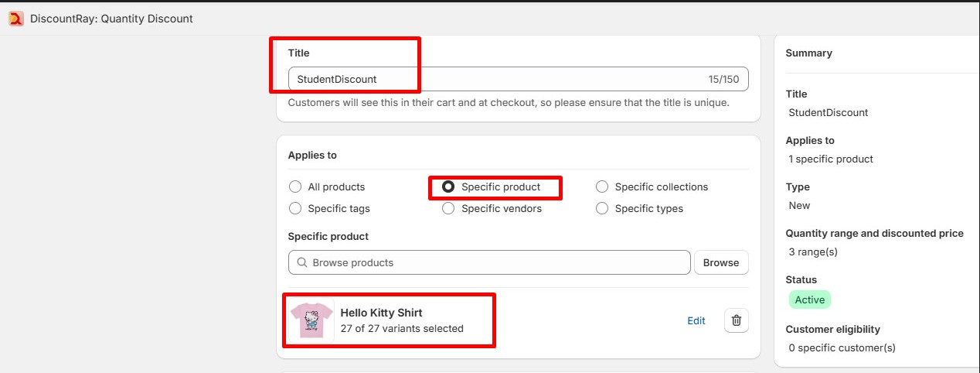The height and width of the screenshot is (373, 980).
Task: Click the Title input field
Action: pyautogui.click(x=495, y=79)
